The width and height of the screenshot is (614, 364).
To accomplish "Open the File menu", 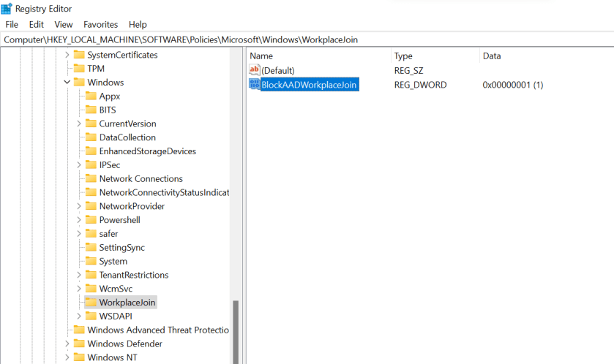I will coord(12,24).
